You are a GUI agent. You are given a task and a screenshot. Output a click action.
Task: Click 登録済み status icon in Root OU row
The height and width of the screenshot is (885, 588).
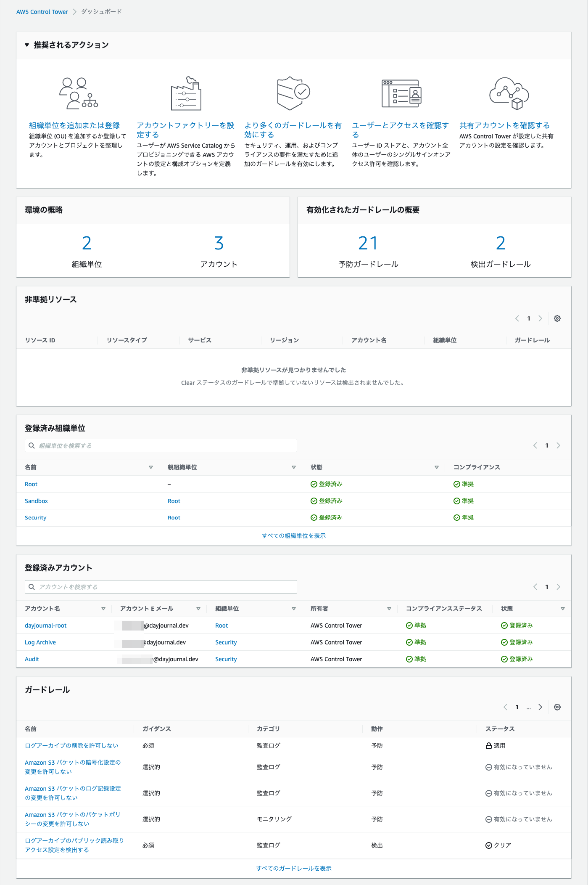[x=314, y=484]
